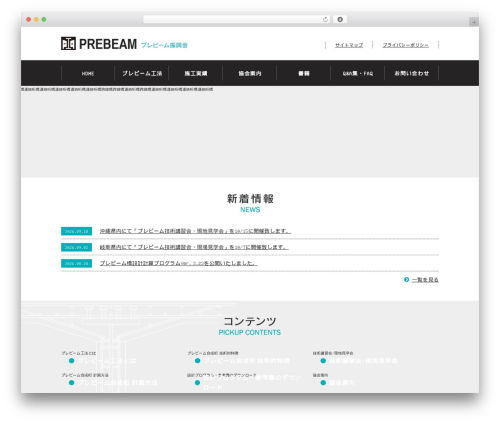This screenshot has height=423, width=500.
Task: Click the teal bullet beside プレビーム工法とは
Action: pyautogui.click(x=71, y=361)
